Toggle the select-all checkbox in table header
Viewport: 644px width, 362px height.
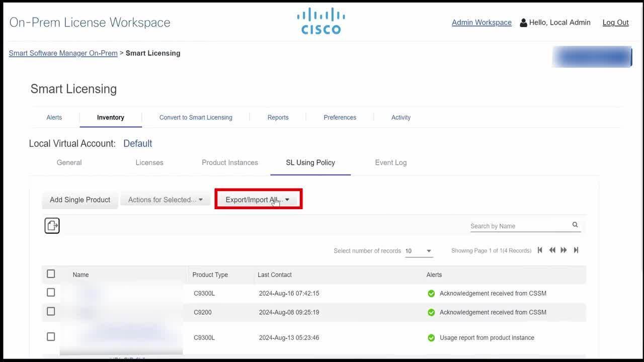pos(51,274)
